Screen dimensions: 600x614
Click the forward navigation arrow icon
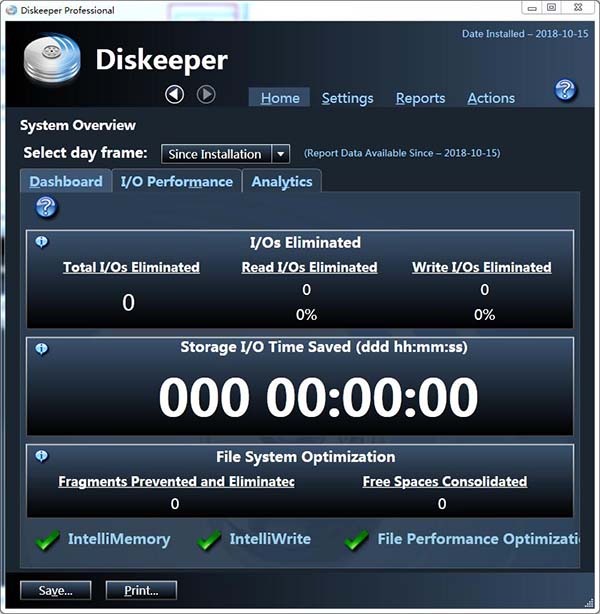206,94
